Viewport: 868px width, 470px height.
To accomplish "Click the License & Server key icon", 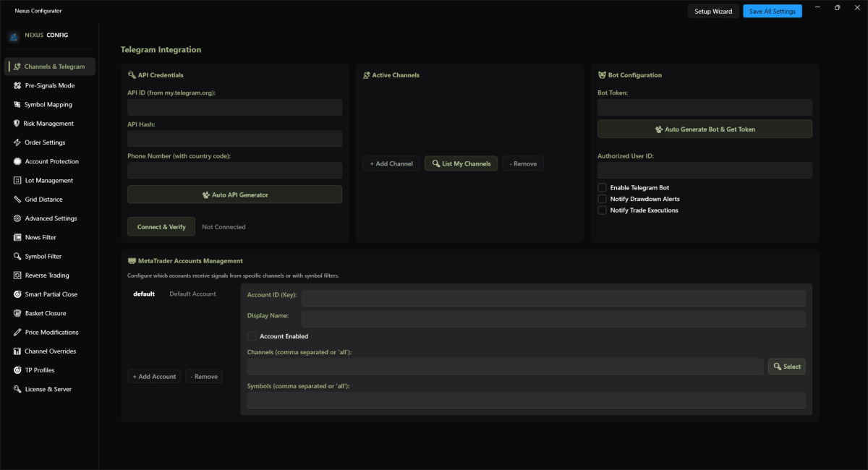I will [x=17, y=389].
